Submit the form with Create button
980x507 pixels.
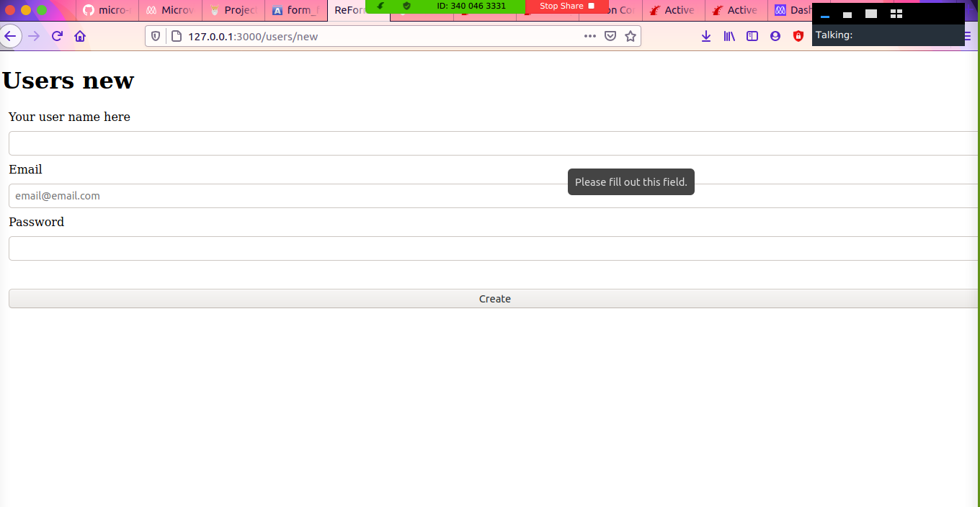pyautogui.click(x=494, y=299)
